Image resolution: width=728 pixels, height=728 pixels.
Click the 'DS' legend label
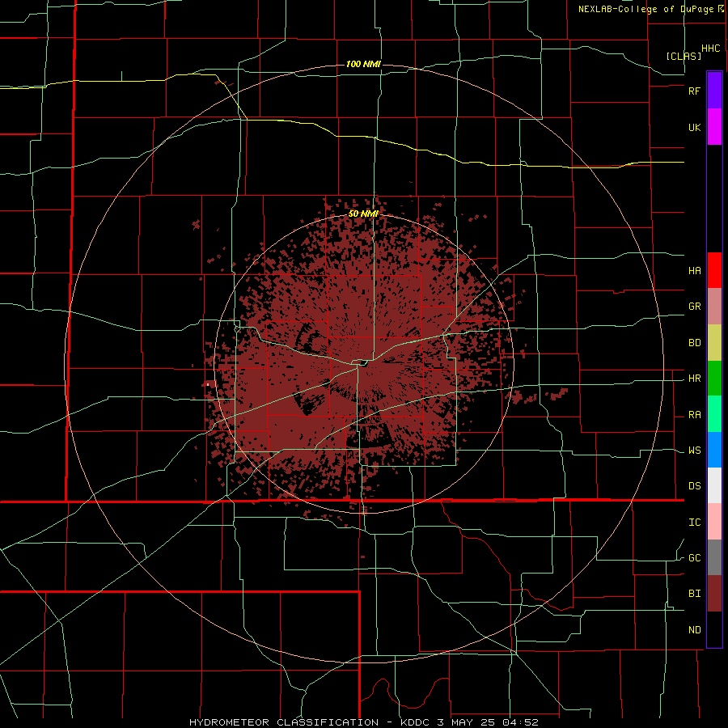[694, 486]
